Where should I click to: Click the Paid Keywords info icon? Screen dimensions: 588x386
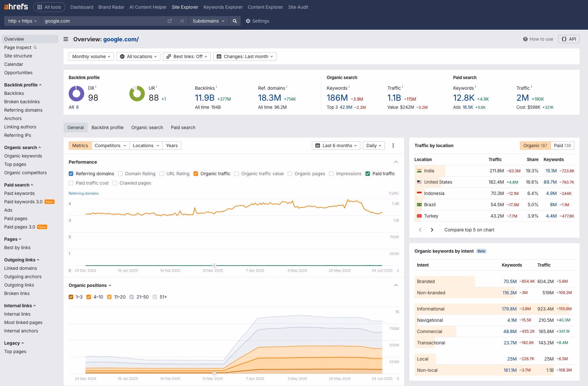[x=475, y=86]
